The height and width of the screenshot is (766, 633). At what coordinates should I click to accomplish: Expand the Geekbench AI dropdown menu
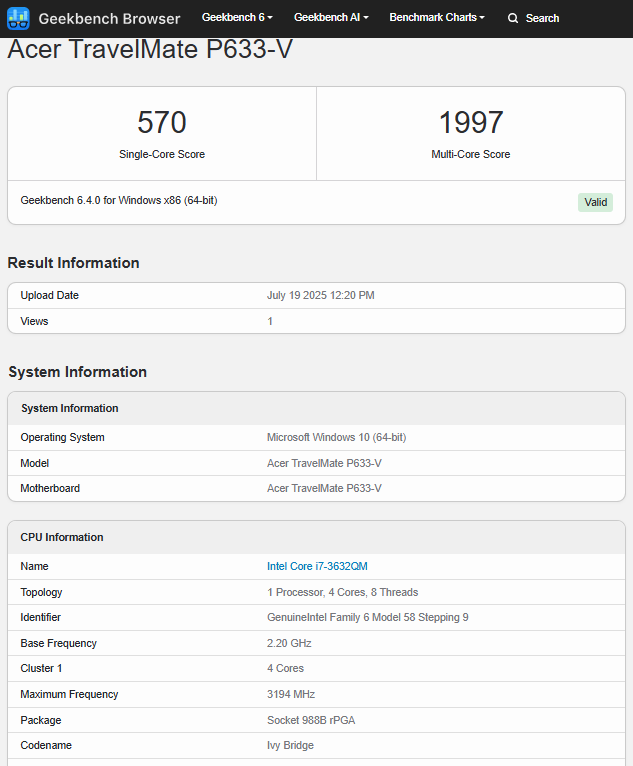[x=331, y=18]
